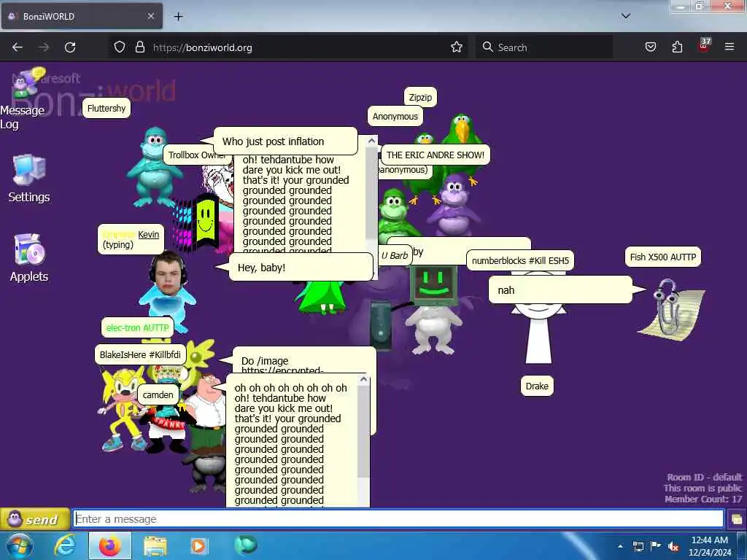Click the Clippy character of Fish X500
Screen dimensions: 747x560
click(x=673, y=308)
